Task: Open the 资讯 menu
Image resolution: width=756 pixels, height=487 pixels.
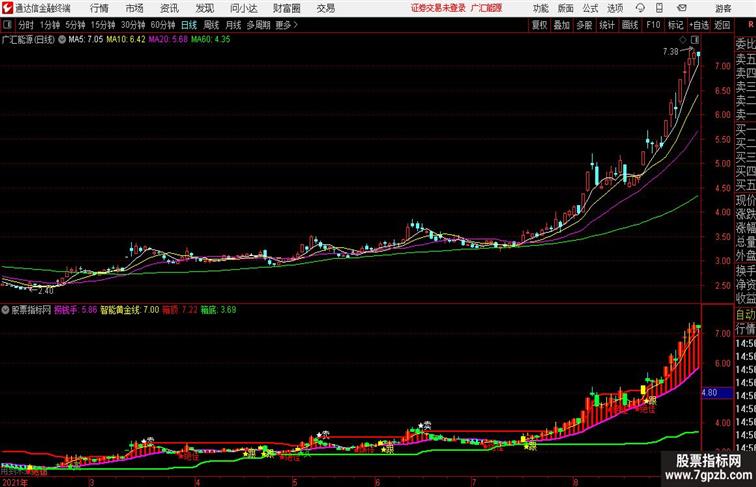Action: pyautogui.click(x=169, y=8)
